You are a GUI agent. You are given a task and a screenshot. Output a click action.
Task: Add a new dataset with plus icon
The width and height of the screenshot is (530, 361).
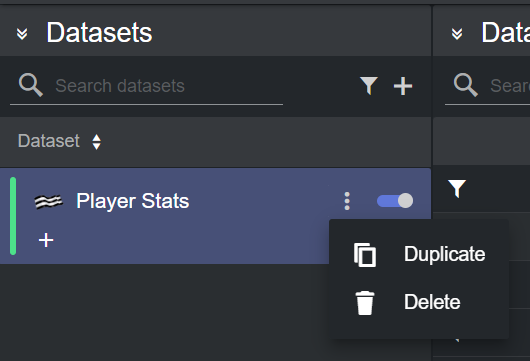(403, 86)
